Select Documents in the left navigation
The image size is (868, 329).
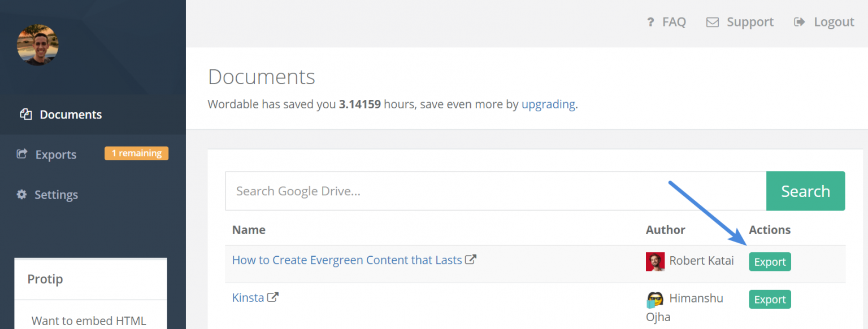pos(71,114)
